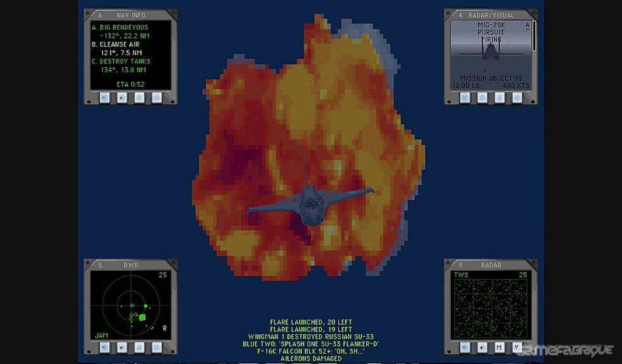Click the plus button under the RADAR display
Viewport: 622px width, 364px height.
click(482, 348)
